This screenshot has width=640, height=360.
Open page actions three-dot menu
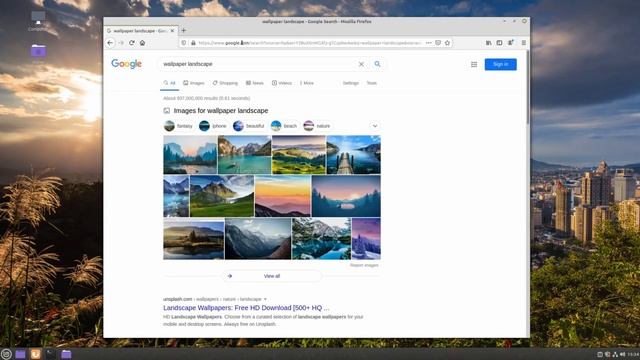point(429,42)
